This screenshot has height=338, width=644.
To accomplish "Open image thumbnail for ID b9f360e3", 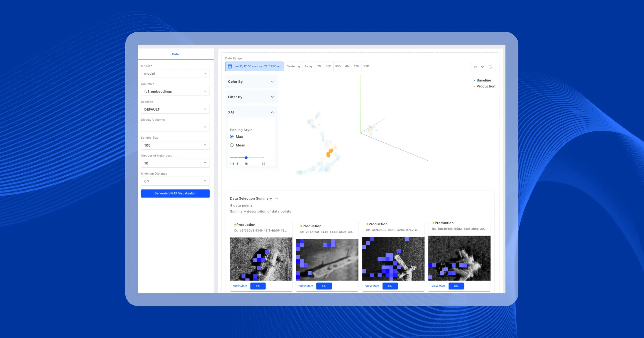I will (261, 259).
